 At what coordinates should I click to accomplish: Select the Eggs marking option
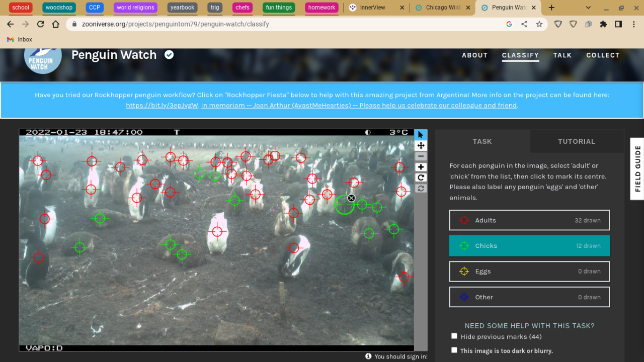529,271
